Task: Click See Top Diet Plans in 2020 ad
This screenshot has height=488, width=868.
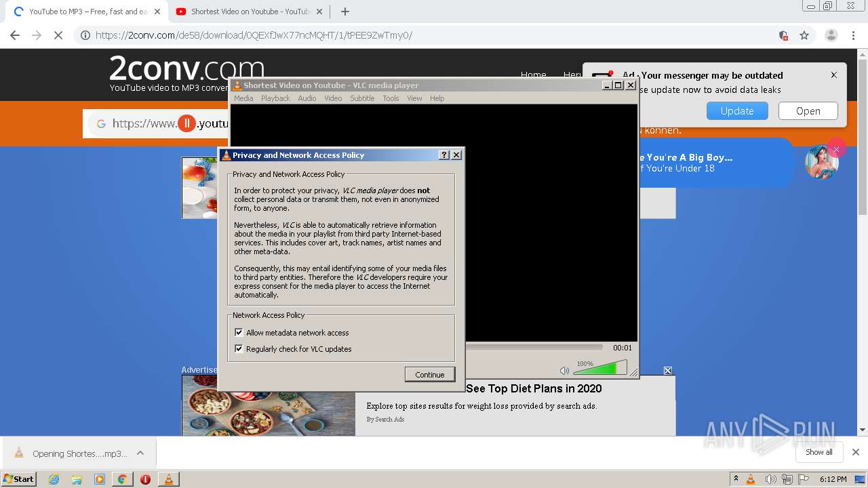Action: tap(534, 388)
